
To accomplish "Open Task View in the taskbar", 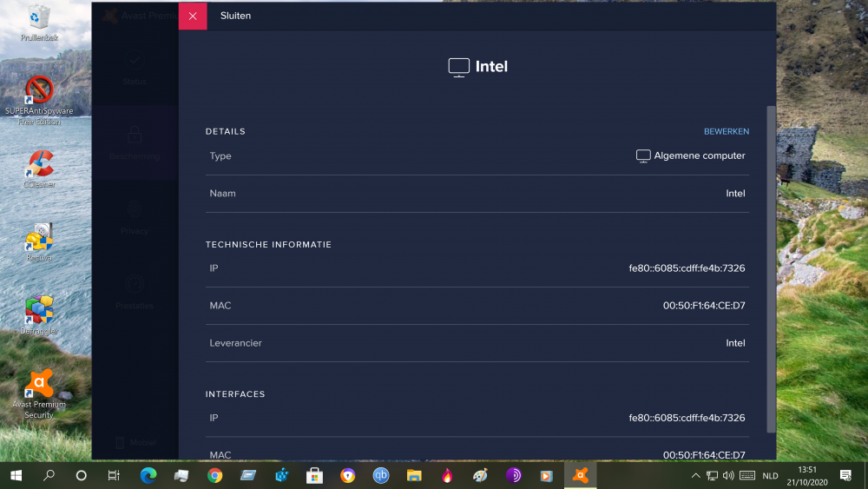I will (x=114, y=475).
